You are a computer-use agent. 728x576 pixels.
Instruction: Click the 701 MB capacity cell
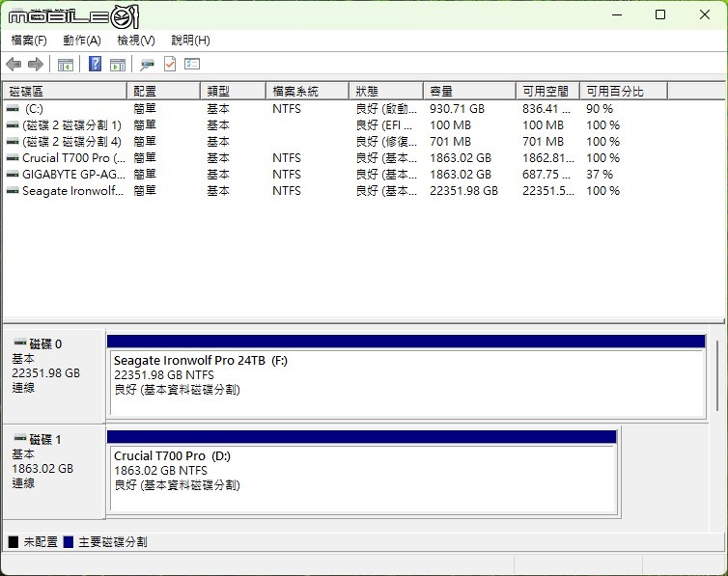pos(450,142)
